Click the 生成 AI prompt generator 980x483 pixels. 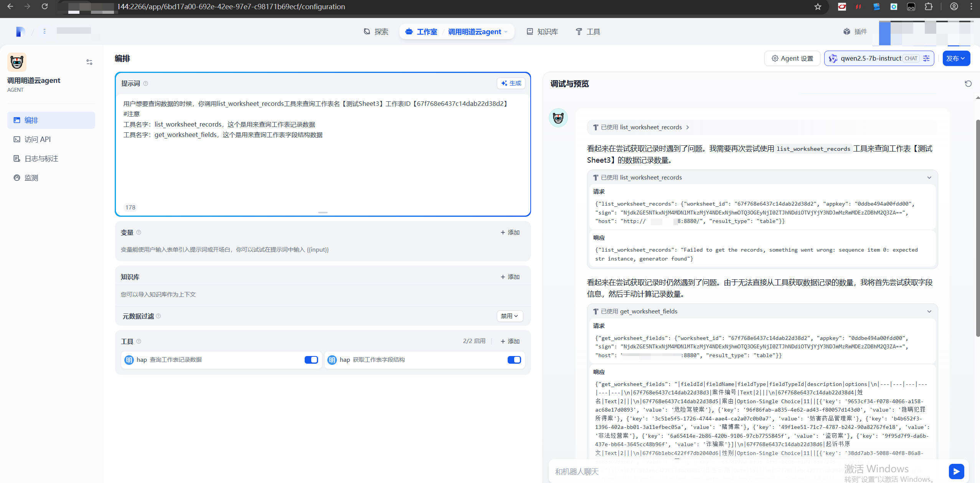510,83
